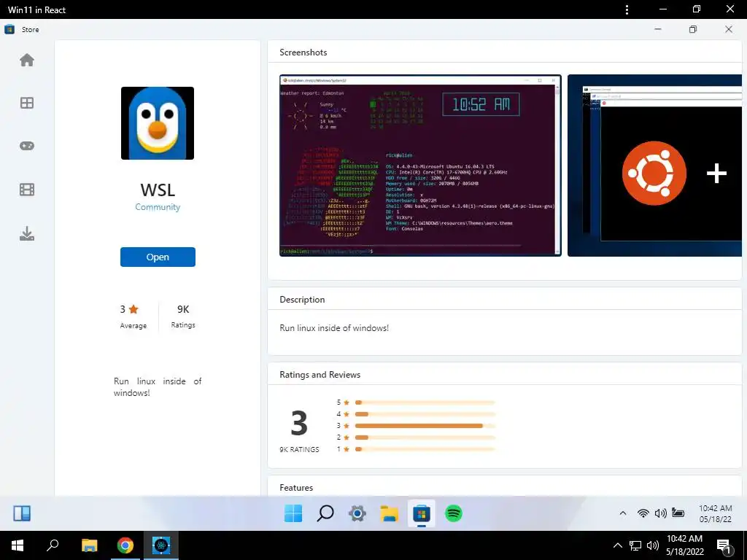
Task: Click the React app icon on the host taskbar
Action: (x=161, y=545)
